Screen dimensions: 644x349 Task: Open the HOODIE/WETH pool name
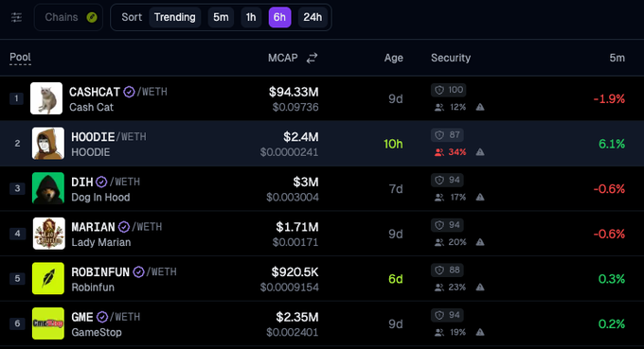coord(108,137)
